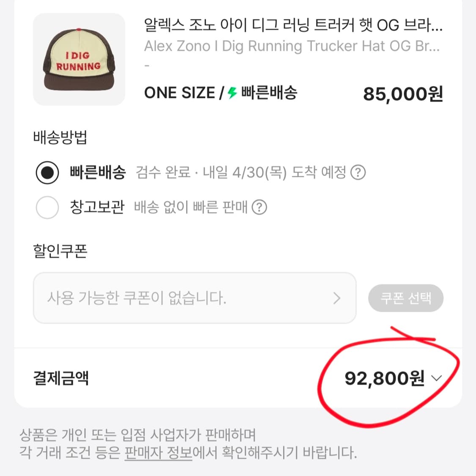Click the ONE SIZE option text
The image size is (476, 476).
(x=179, y=93)
